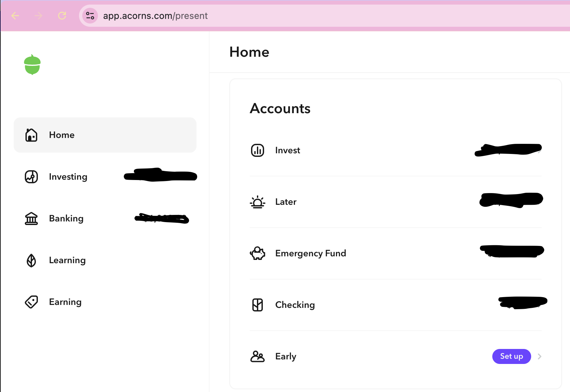The image size is (570, 392).
Task: Click the bar chart icon for Invest account
Action: pyautogui.click(x=258, y=150)
